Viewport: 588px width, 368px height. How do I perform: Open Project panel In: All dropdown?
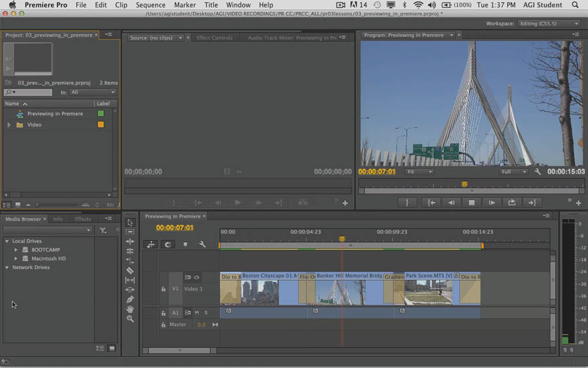click(x=93, y=92)
